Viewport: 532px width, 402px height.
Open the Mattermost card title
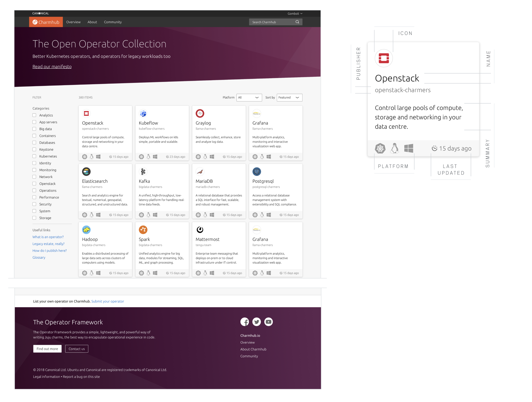207,239
